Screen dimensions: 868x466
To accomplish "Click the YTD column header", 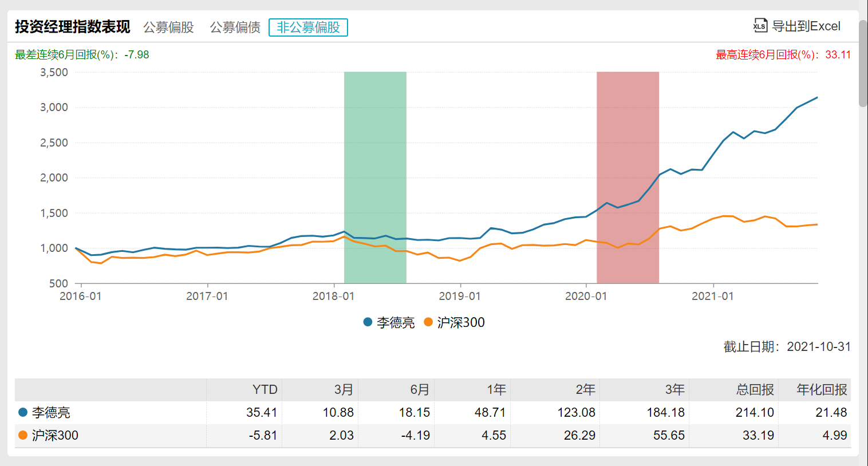I will point(265,390).
